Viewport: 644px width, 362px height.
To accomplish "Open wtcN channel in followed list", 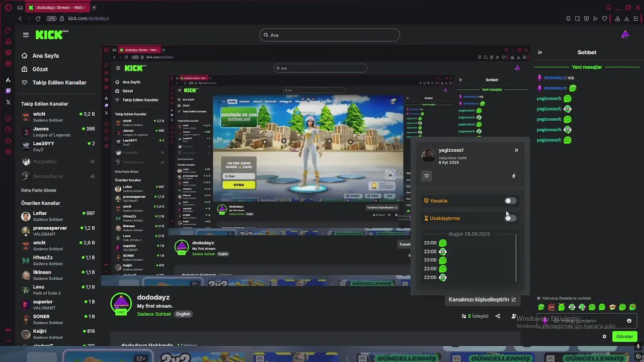I will coord(58,117).
